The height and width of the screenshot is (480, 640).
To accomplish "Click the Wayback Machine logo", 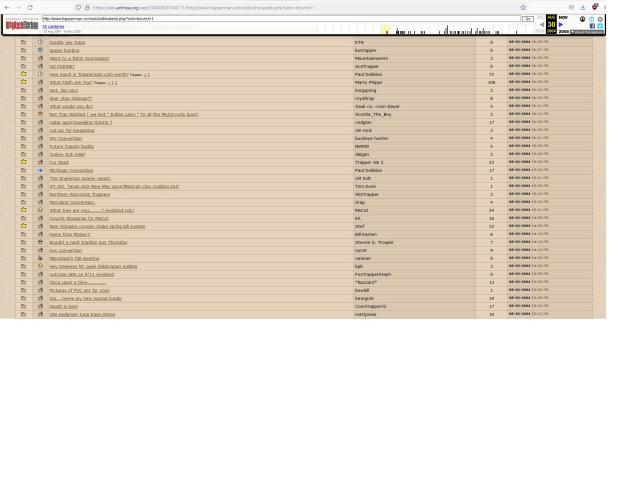I will pyautogui.click(x=21, y=25).
